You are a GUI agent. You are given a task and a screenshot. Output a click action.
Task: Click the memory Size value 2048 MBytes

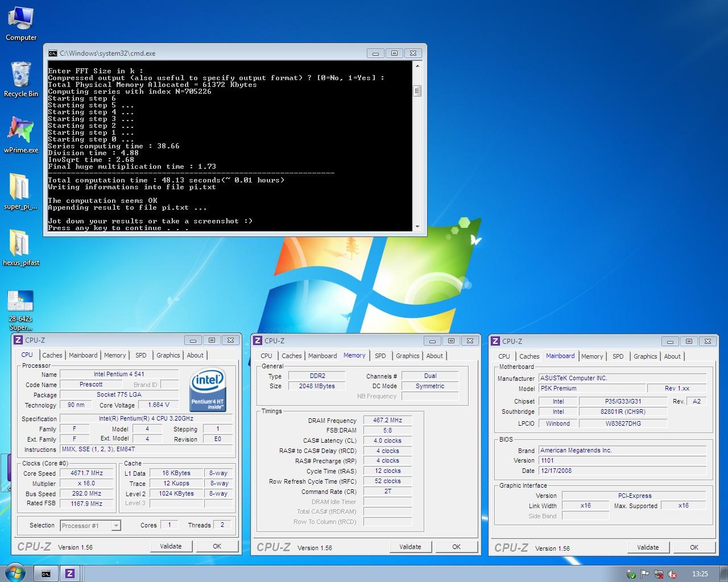(x=317, y=386)
